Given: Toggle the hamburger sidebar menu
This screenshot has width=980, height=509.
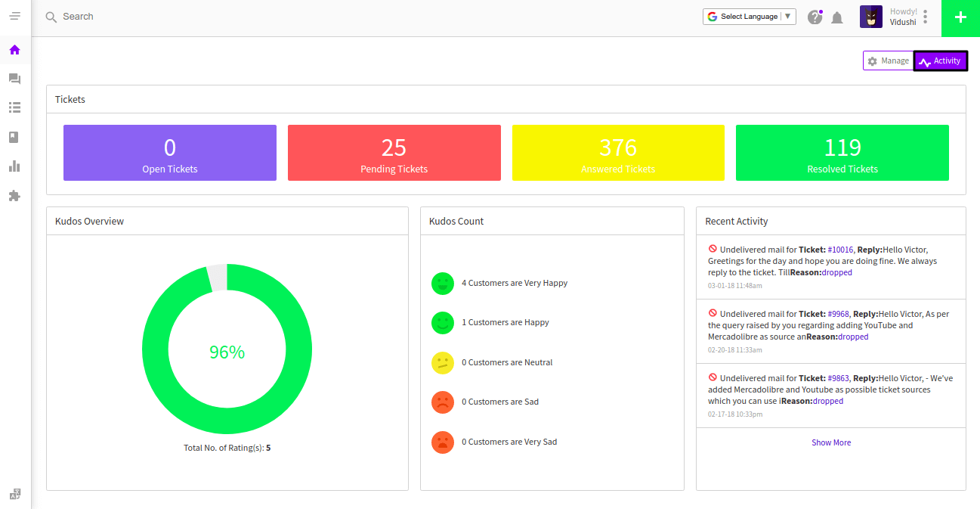Looking at the screenshot, I should (15, 16).
